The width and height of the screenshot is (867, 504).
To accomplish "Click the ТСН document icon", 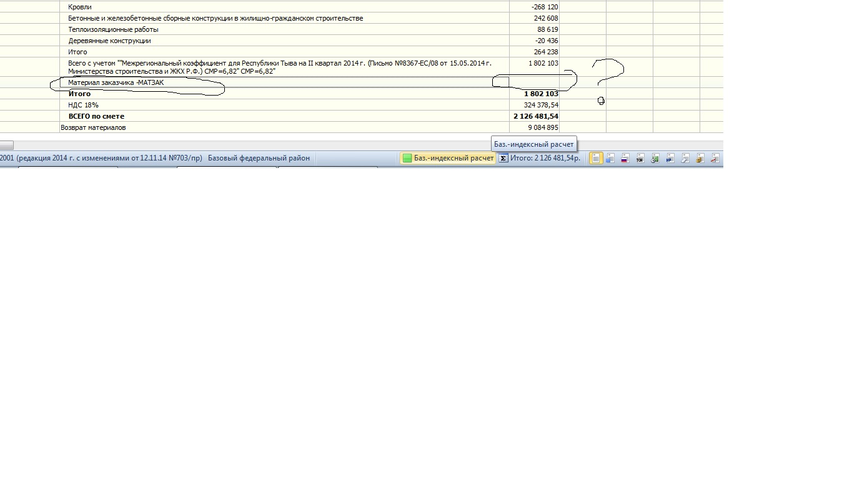I will 640,158.
